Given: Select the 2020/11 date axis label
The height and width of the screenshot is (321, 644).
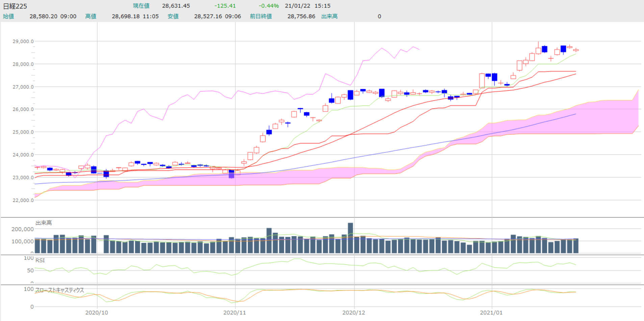Looking at the screenshot, I should 235,313.
